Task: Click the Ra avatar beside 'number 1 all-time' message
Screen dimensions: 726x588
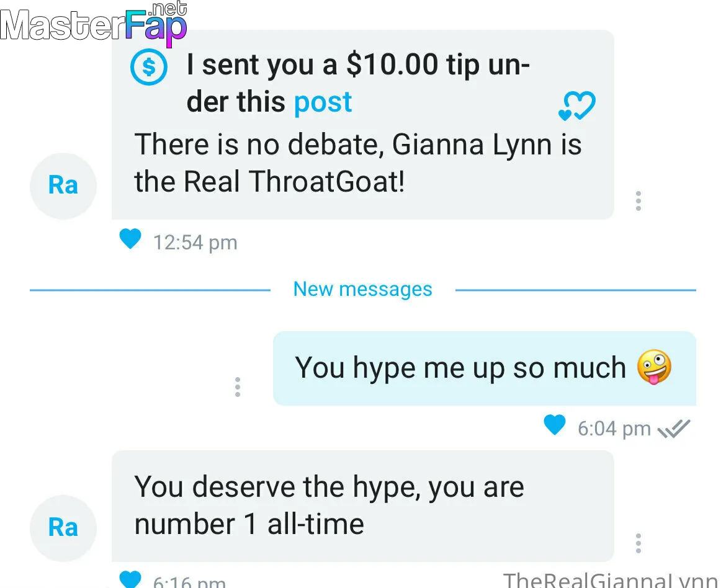Action: pos(63,528)
